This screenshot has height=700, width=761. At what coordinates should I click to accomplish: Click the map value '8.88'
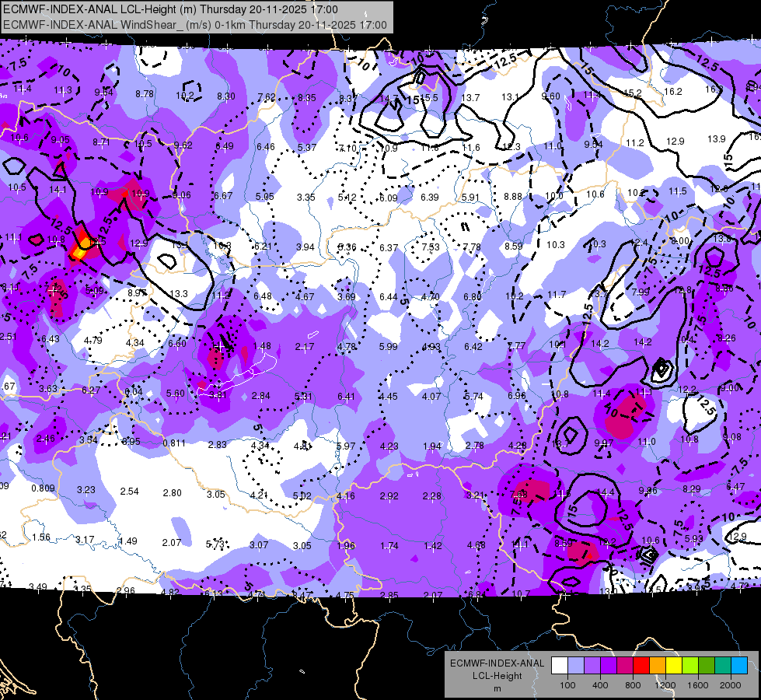(513, 196)
